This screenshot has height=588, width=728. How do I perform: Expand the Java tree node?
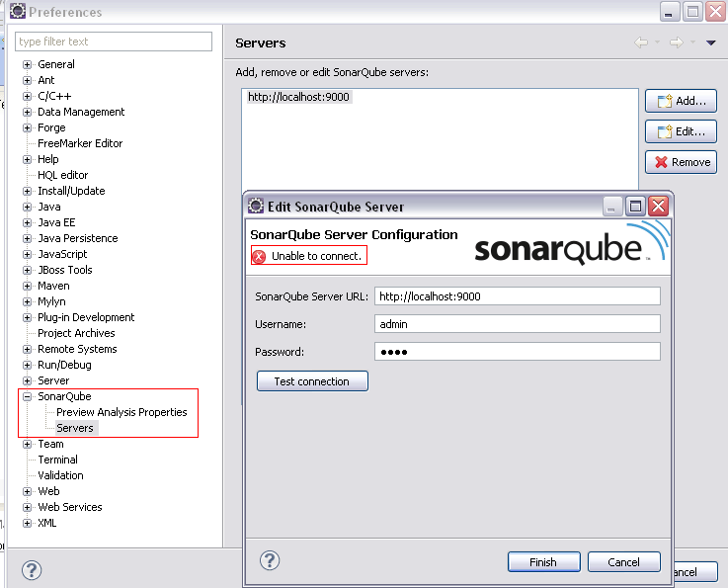pyautogui.click(x=27, y=207)
